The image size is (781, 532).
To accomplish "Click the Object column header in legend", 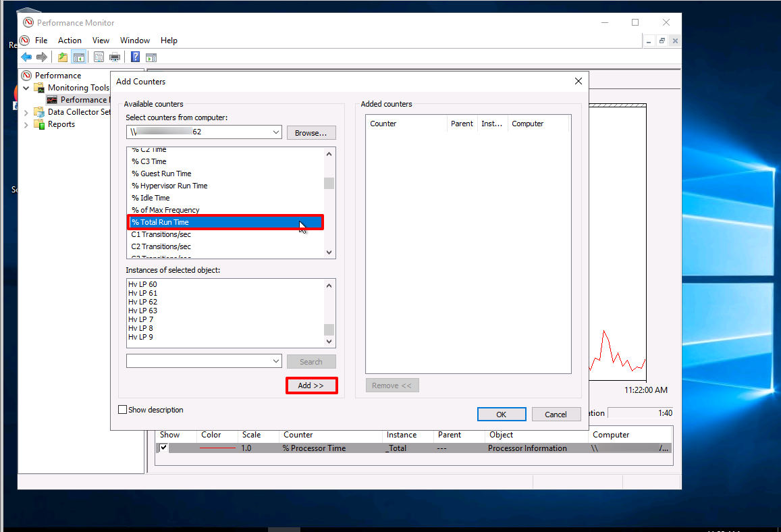I will coord(537,435).
